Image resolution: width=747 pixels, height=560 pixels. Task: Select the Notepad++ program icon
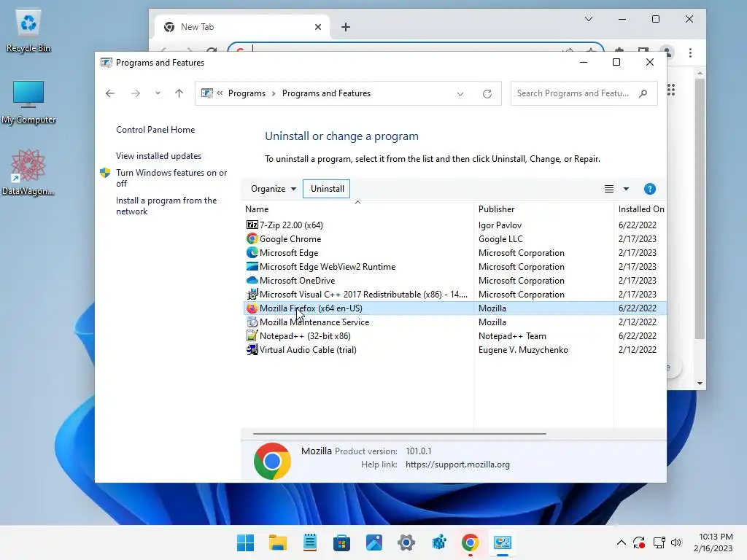(x=252, y=335)
